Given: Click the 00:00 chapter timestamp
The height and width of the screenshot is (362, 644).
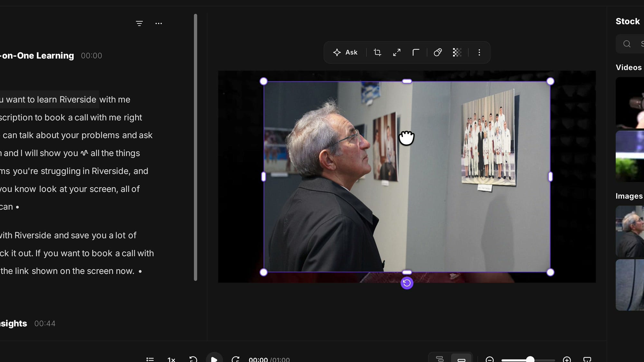Looking at the screenshot, I should tap(91, 56).
